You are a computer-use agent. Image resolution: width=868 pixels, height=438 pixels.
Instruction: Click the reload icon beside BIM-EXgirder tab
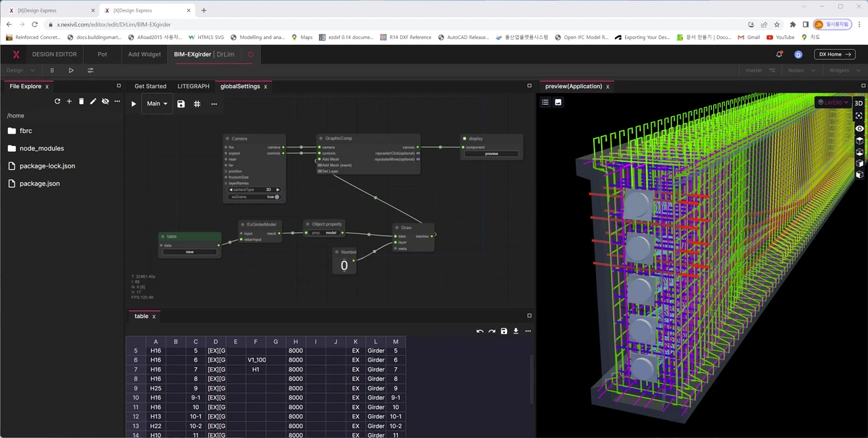pos(251,54)
